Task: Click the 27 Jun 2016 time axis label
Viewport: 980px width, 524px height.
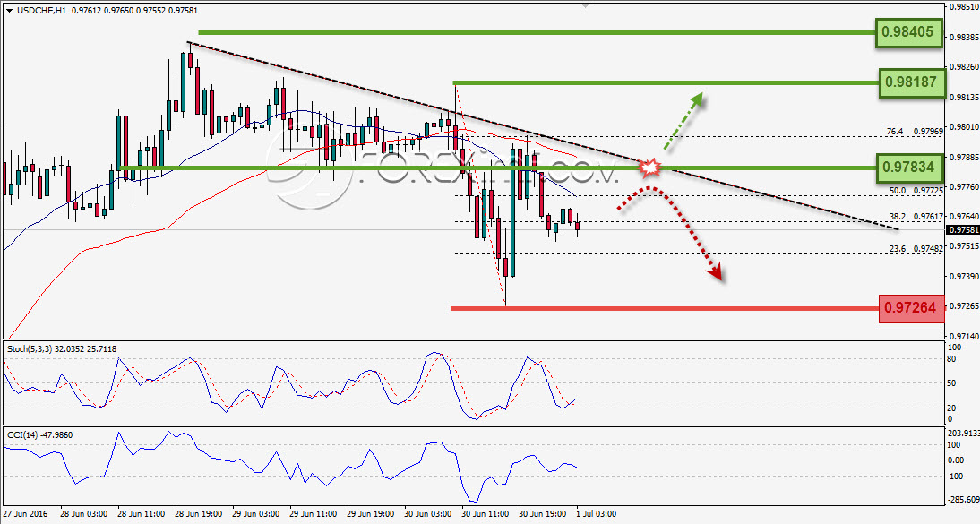Action: point(25,514)
